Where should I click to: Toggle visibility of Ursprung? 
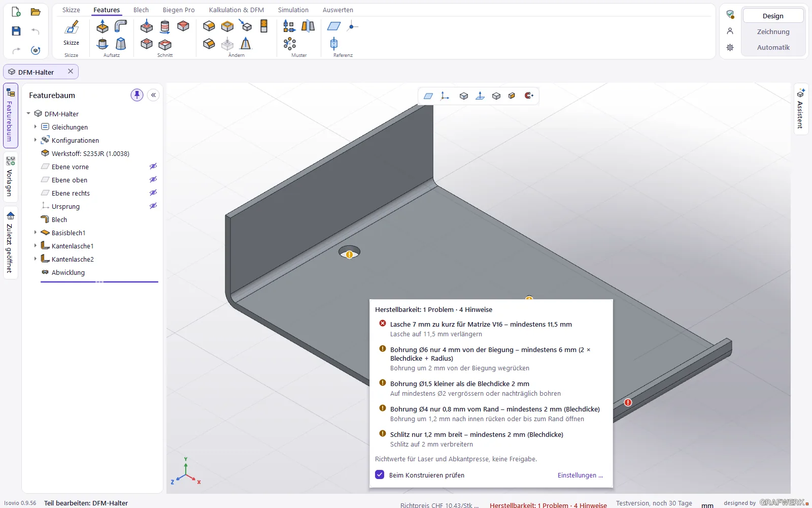click(153, 206)
